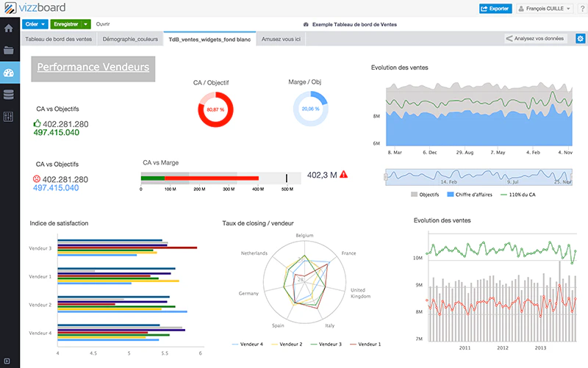
Task: Click the Indice de satisfaction title
Action: point(59,223)
